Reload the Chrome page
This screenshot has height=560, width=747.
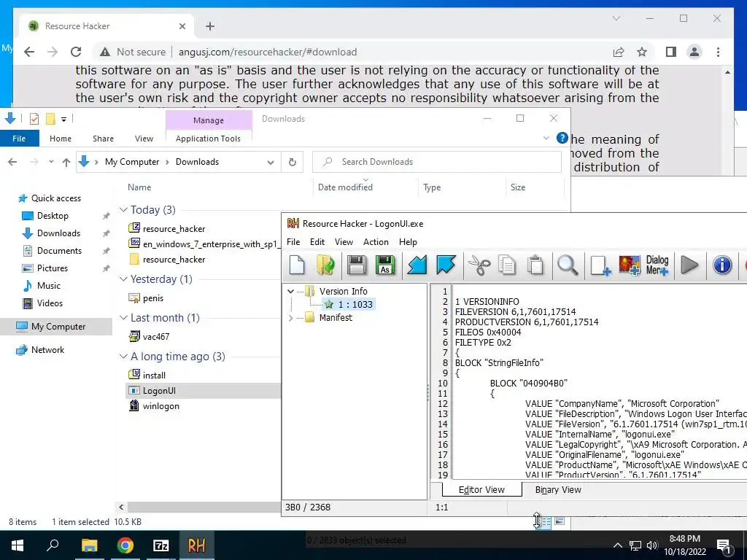point(76,52)
